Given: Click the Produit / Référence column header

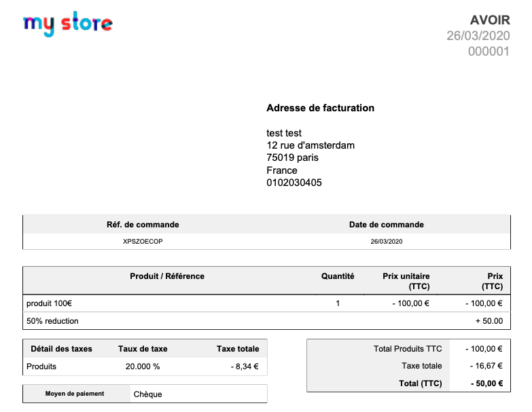Looking at the screenshot, I should (x=167, y=276).
